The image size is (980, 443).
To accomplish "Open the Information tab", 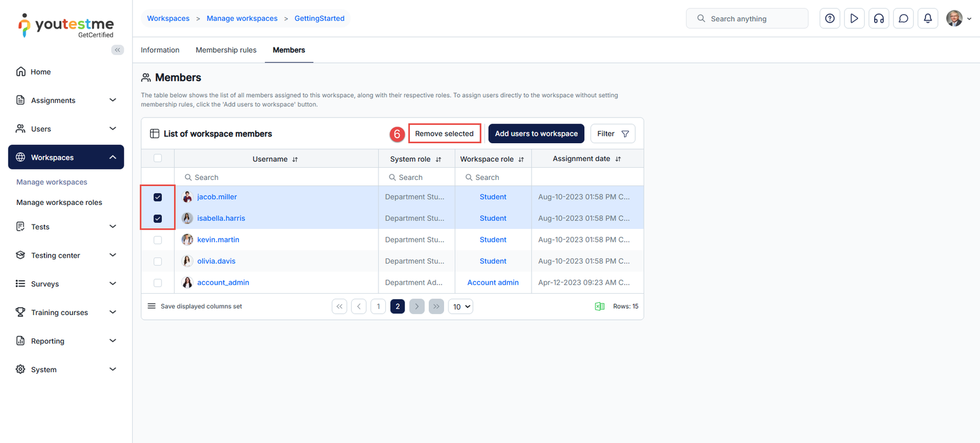I will [x=160, y=50].
